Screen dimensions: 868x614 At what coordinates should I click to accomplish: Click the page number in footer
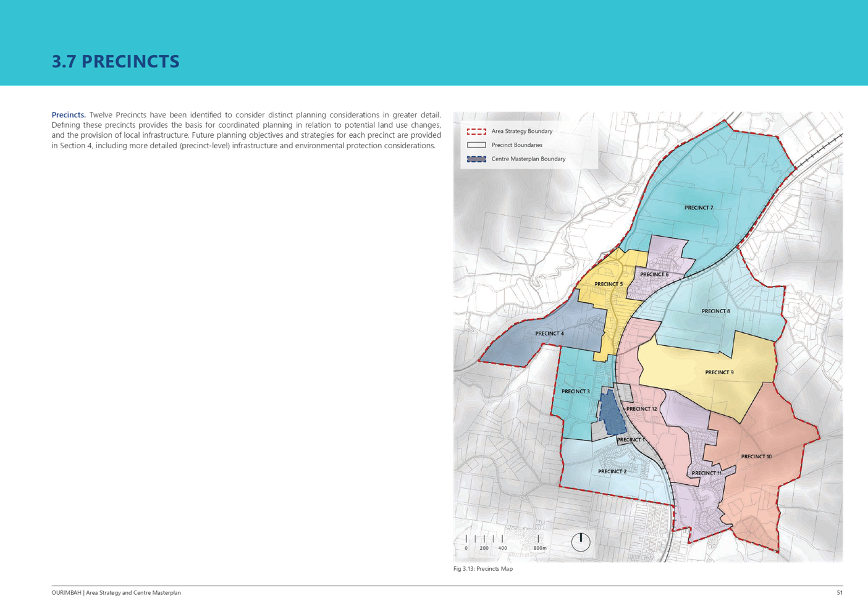tap(840, 592)
